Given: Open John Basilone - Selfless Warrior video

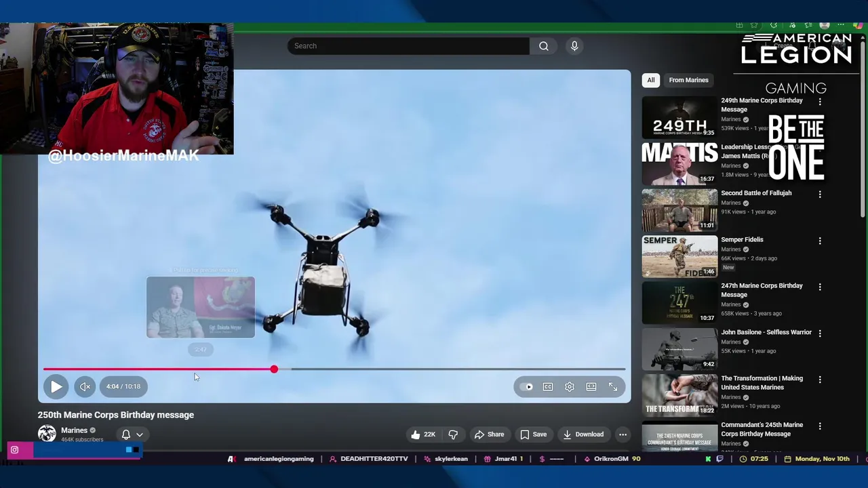Looking at the screenshot, I should point(766,333).
